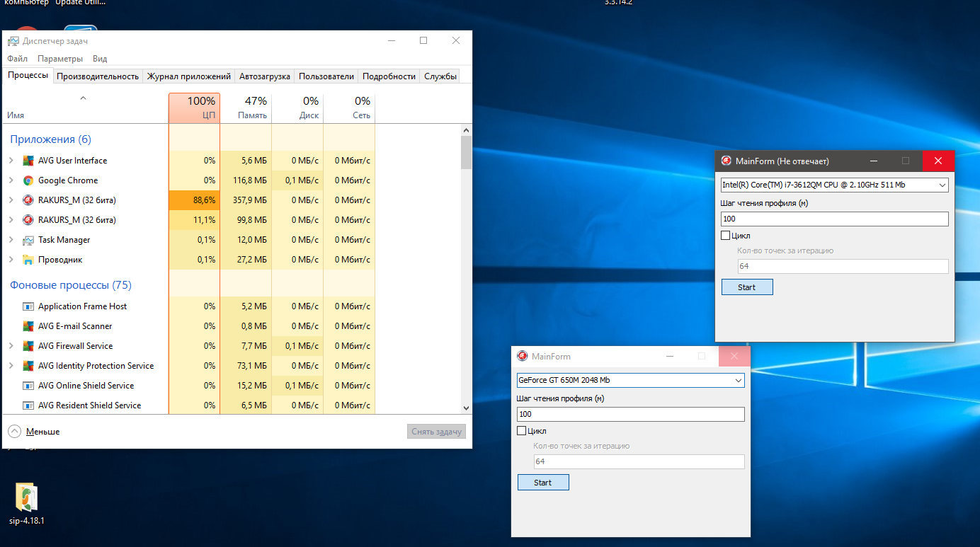Click the Application Frame Host icon

coord(28,306)
